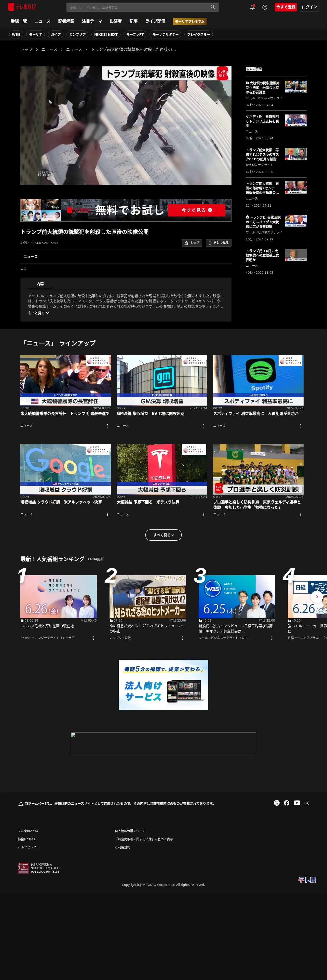This screenshot has width=327, height=980.
Task: Select the モープラFT program chip
Action: pyautogui.click(x=135, y=35)
